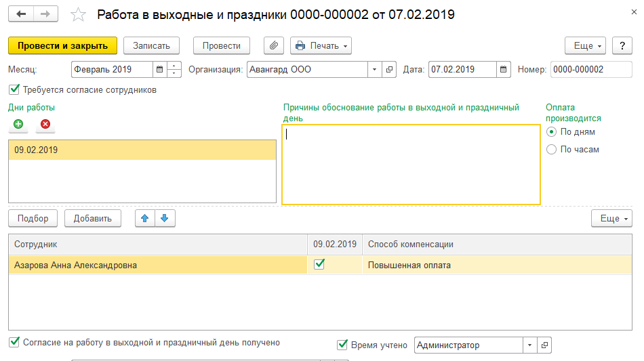Open calendar picker for Дата field
This screenshot has height=361, width=644.
[503, 69]
